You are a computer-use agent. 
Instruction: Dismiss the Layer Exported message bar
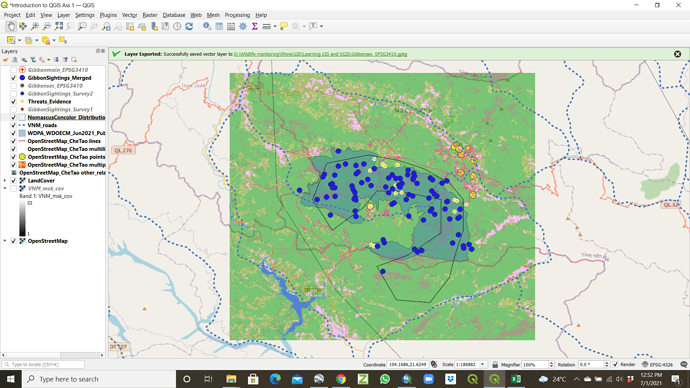(x=677, y=54)
